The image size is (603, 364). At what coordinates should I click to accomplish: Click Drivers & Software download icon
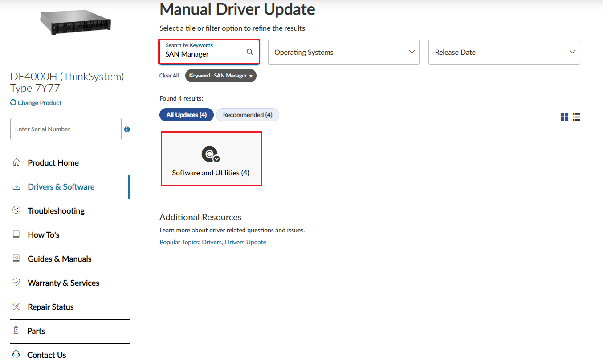pyautogui.click(x=16, y=186)
